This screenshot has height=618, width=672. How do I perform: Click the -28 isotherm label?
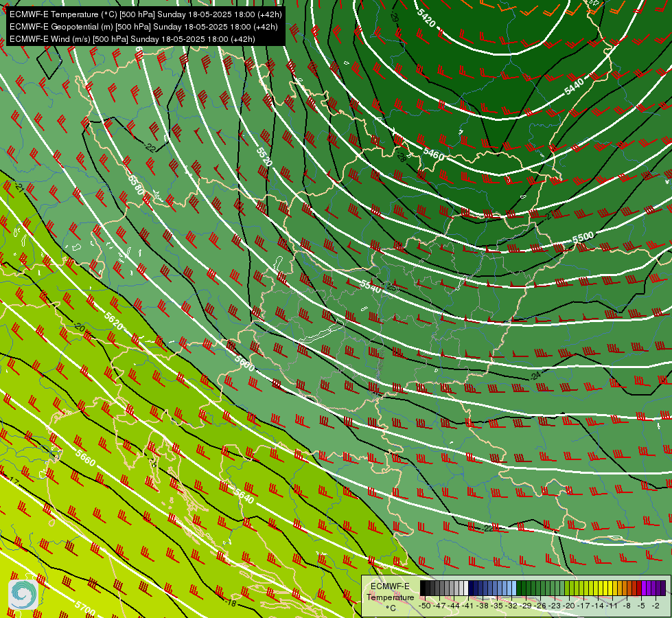tap(401, 157)
